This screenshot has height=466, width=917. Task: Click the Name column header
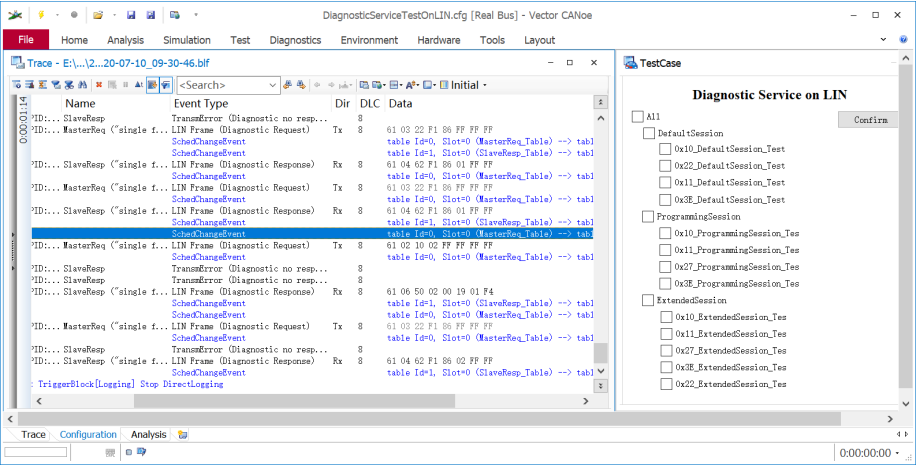[80, 103]
